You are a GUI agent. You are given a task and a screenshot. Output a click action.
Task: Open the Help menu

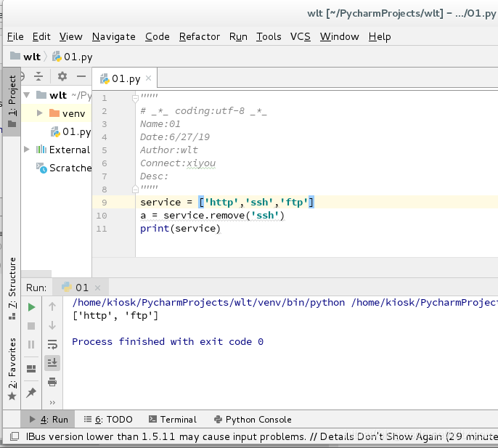click(x=380, y=37)
